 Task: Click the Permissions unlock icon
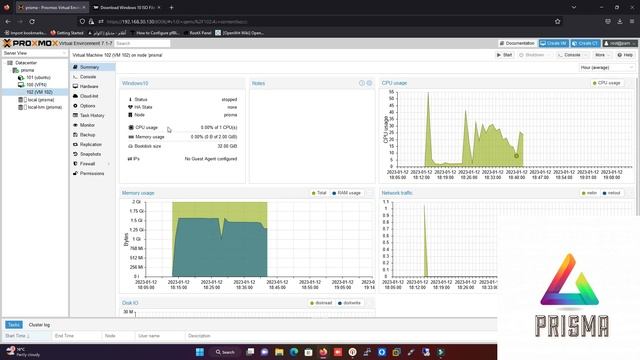(75, 173)
